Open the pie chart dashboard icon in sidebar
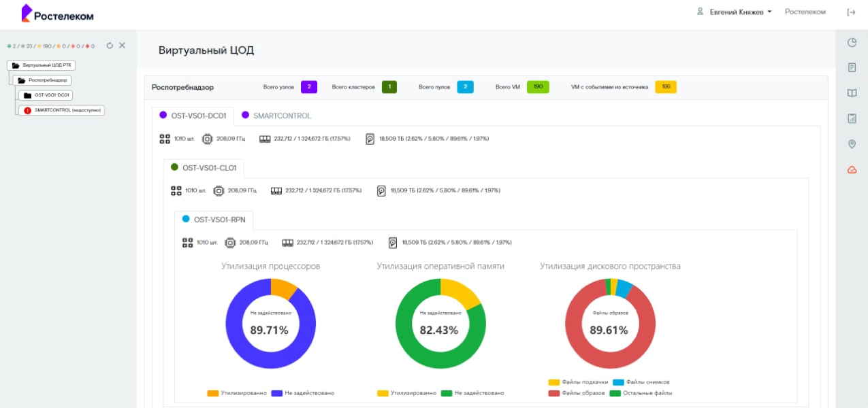 coord(851,43)
